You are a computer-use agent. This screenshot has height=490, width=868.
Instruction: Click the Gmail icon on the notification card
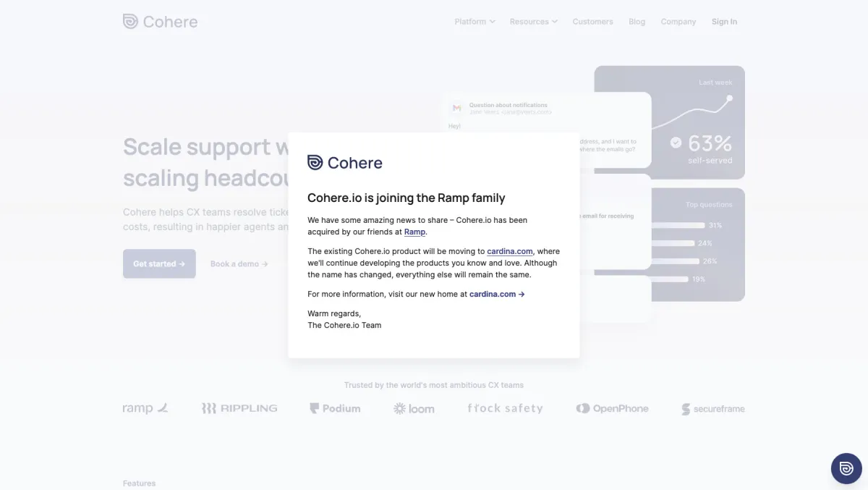coord(456,108)
